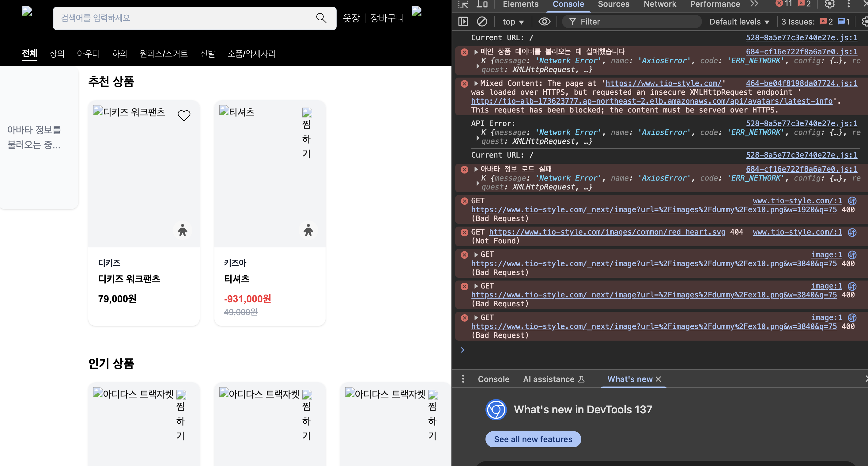
Task: Click the inspect element picker icon
Action: (463, 4)
